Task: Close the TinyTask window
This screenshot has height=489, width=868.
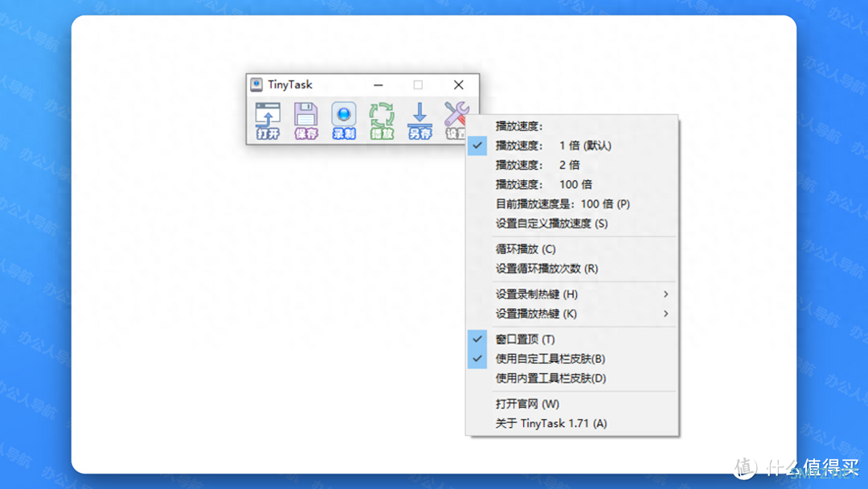Action: click(x=458, y=84)
